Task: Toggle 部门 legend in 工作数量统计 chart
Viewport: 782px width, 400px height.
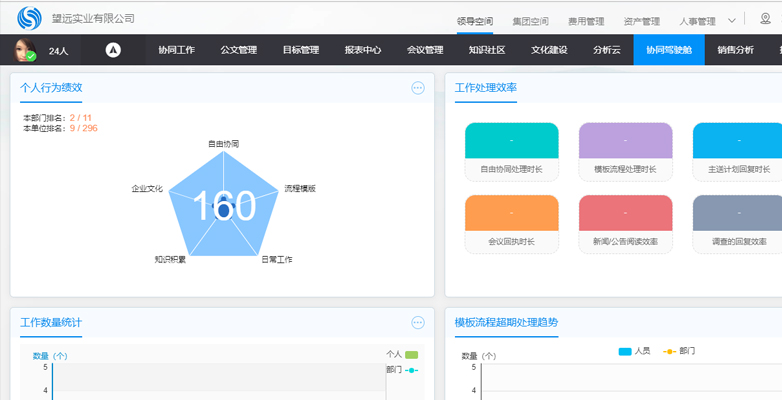Action: (402, 370)
